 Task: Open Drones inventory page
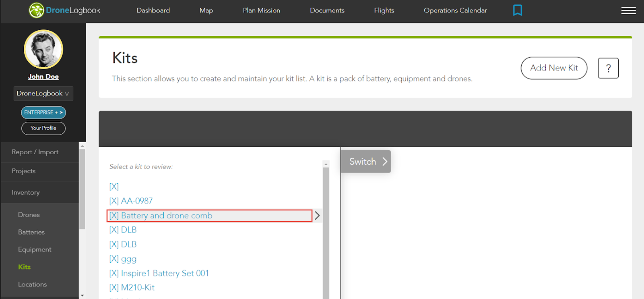tap(29, 215)
